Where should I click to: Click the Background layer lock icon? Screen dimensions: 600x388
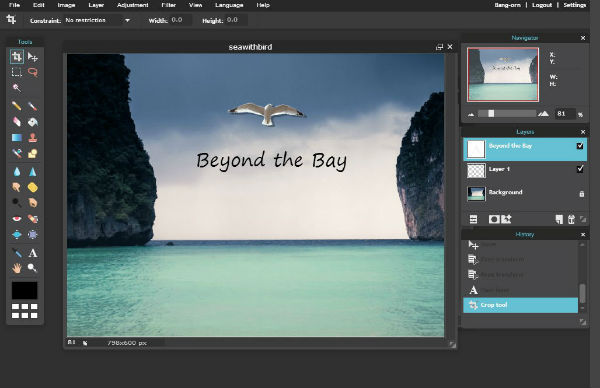click(x=582, y=194)
